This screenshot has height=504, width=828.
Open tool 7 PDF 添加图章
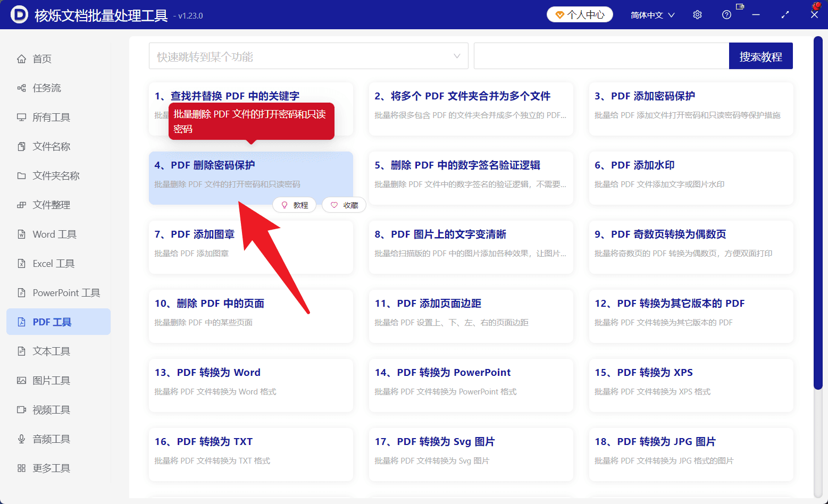point(251,247)
